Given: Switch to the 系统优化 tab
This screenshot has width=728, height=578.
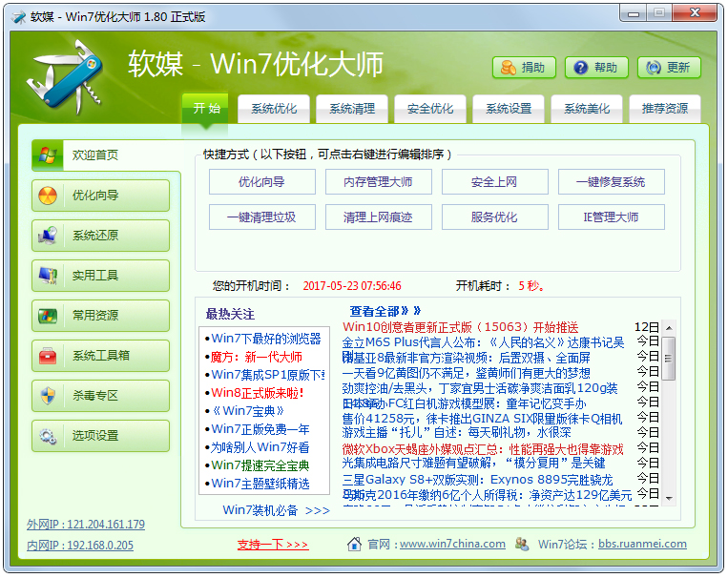Looking at the screenshot, I should pos(274,109).
